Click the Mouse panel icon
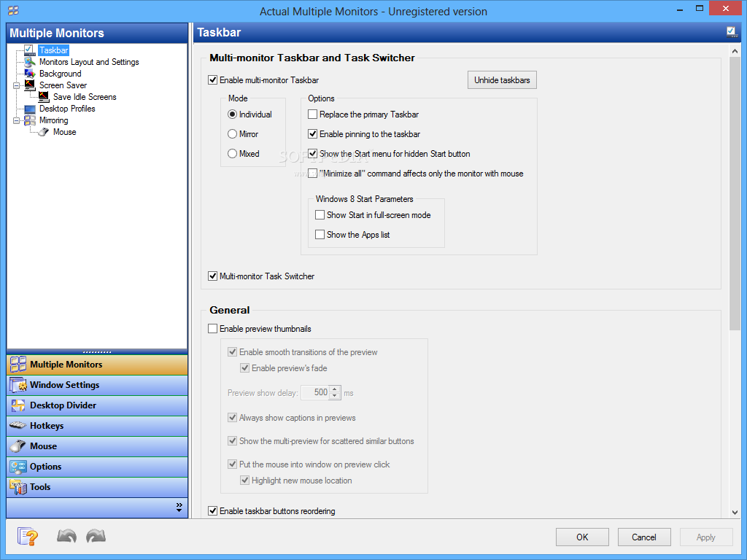This screenshot has width=747, height=560. (18, 446)
